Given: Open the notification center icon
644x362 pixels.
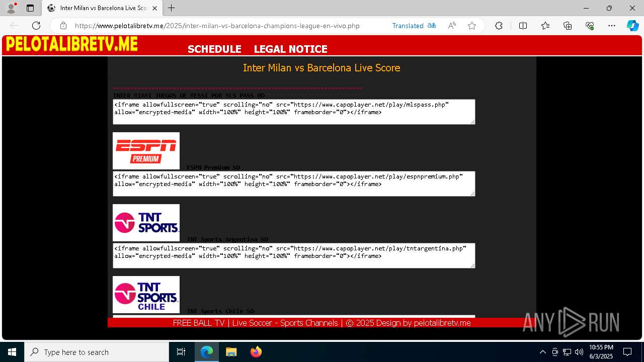Looking at the screenshot, I should coord(627,352).
